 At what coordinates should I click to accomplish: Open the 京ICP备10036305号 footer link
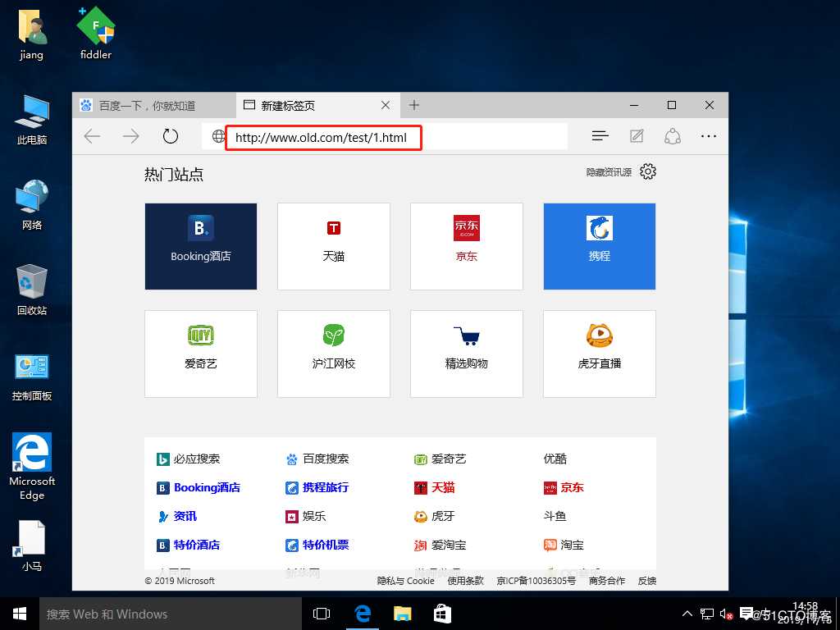[536, 581]
